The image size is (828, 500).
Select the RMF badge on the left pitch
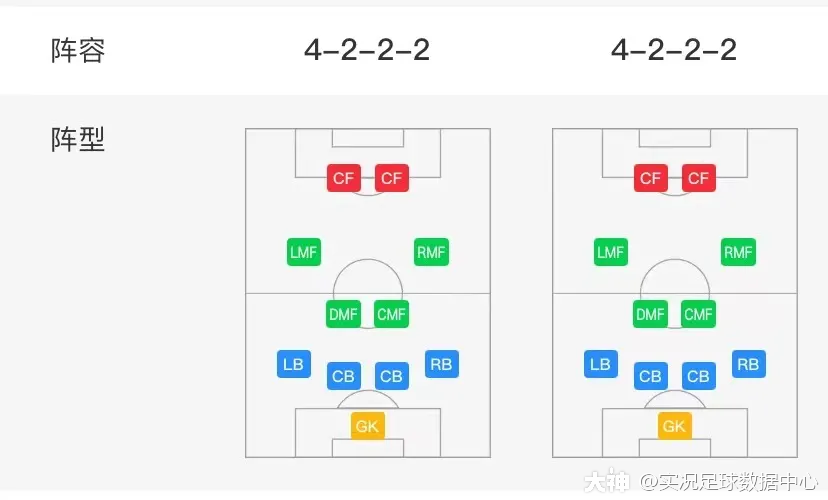click(x=432, y=253)
